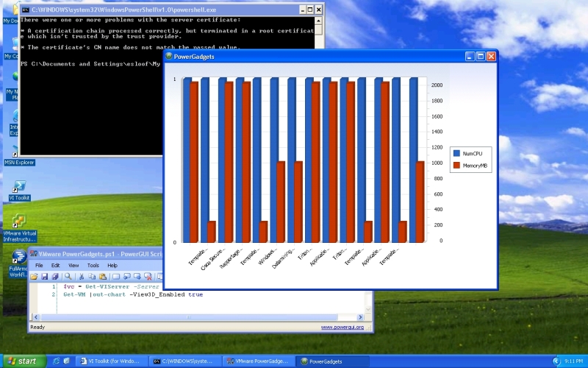Click the 2000 value on chart axis
This screenshot has height=368, width=588.
(437, 85)
